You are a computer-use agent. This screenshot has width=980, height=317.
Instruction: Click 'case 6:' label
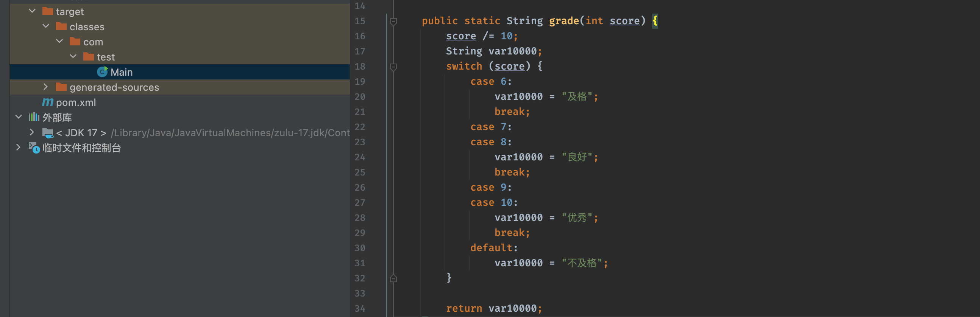(x=491, y=81)
